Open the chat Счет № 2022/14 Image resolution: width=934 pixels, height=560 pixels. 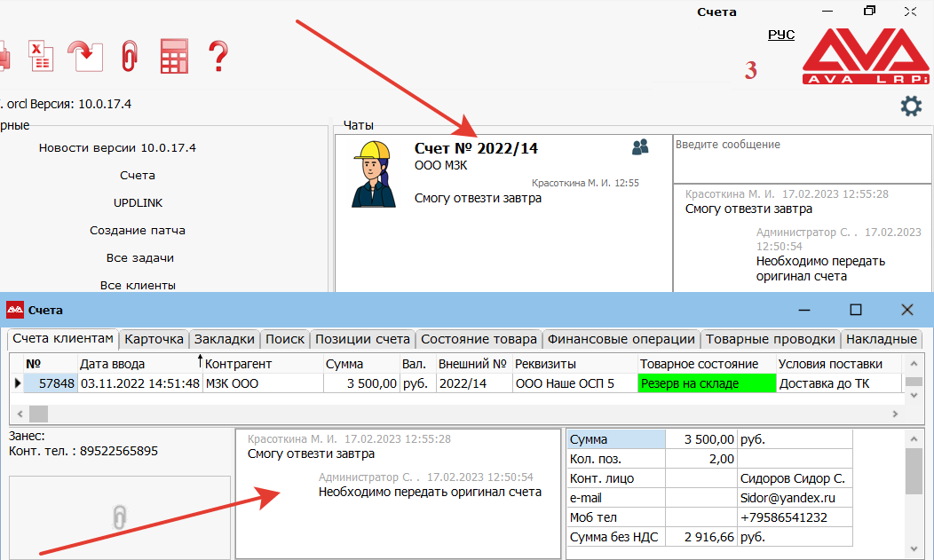pos(476,148)
